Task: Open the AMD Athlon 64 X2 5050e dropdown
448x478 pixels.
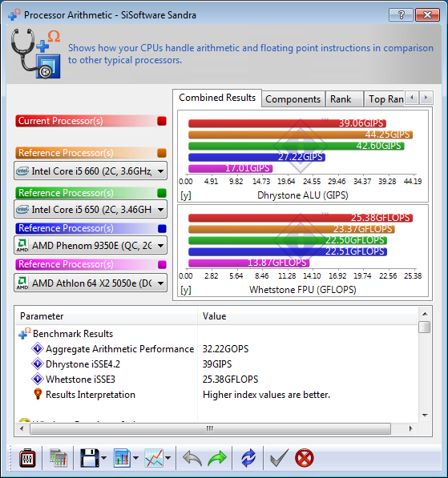Action: tap(91, 283)
